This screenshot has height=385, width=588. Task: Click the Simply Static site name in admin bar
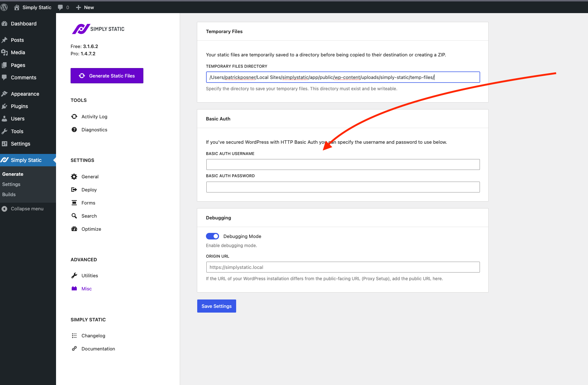pos(37,7)
